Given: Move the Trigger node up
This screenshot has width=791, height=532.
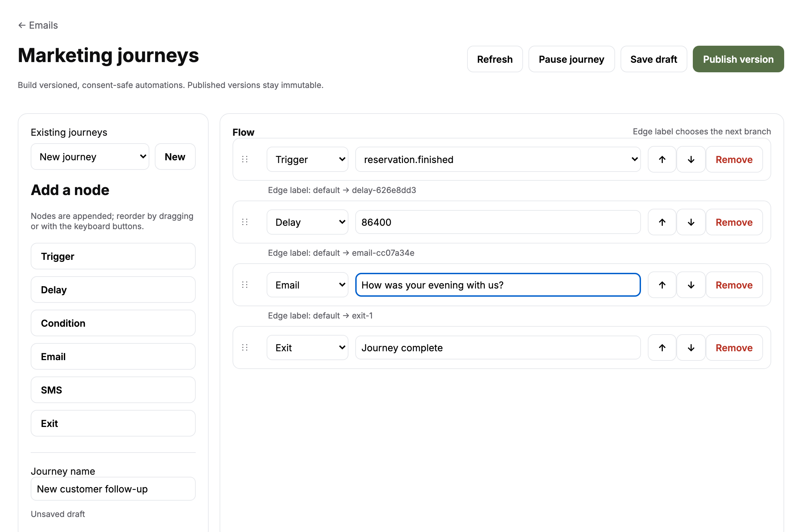Looking at the screenshot, I should pos(662,159).
